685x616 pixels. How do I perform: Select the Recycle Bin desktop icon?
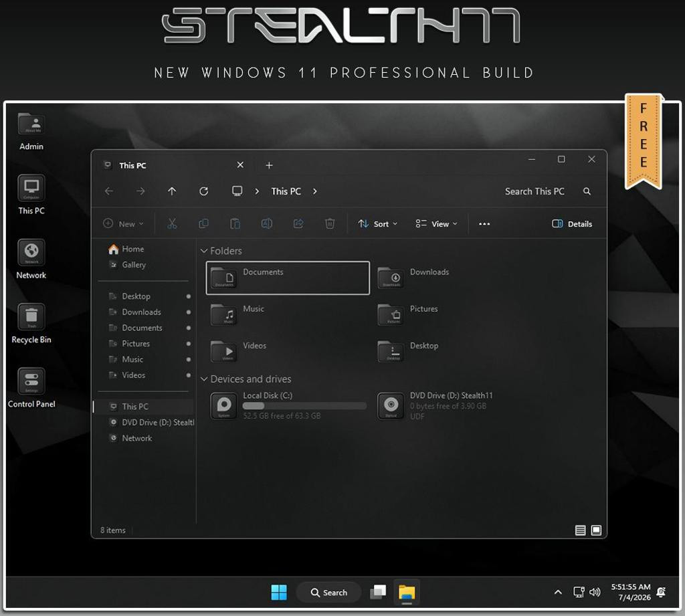tap(31, 324)
